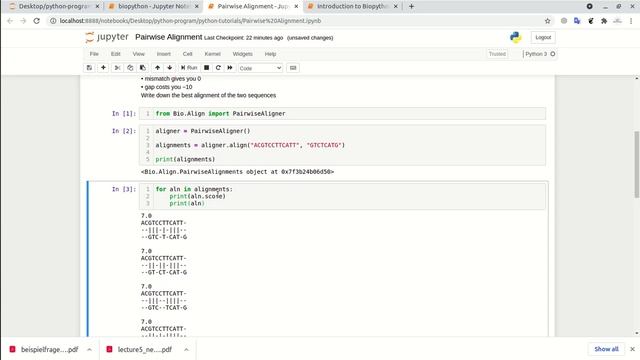
Task: Click the Logout button
Action: click(x=543, y=38)
